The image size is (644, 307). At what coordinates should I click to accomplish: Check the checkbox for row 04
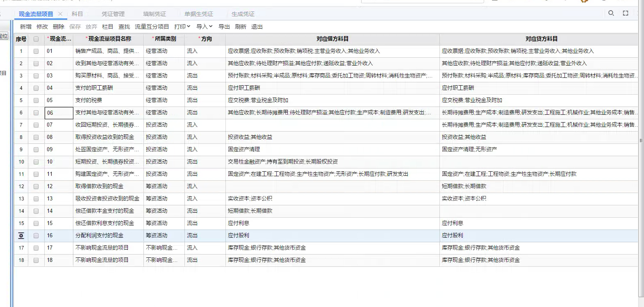pyautogui.click(x=36, y=89)
